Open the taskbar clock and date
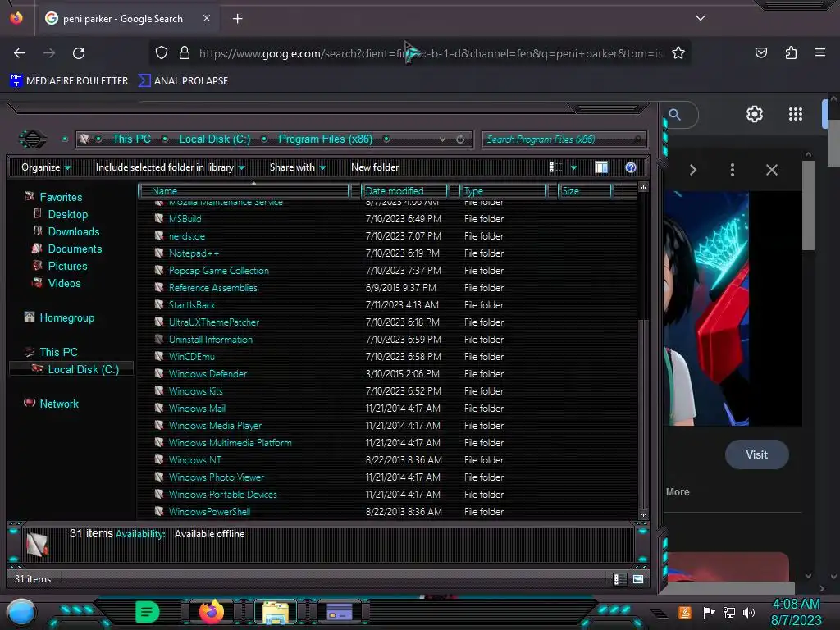 [x=796, y=612]
